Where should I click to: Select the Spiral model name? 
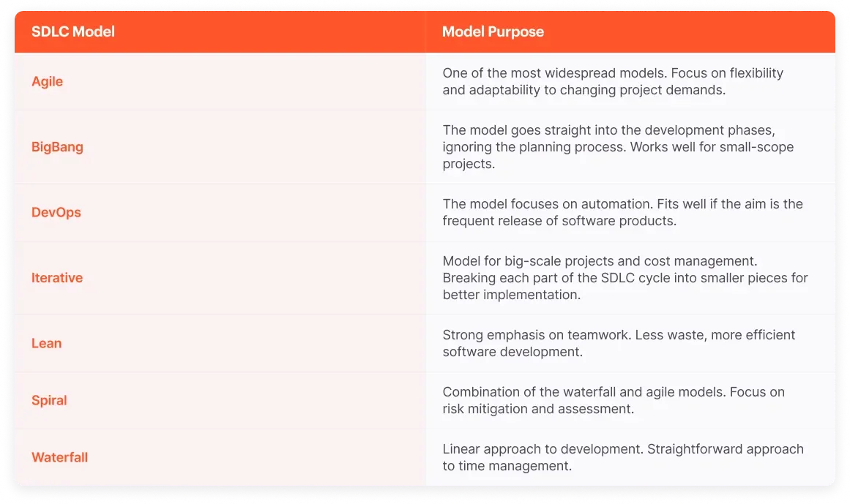pos(49,400)
